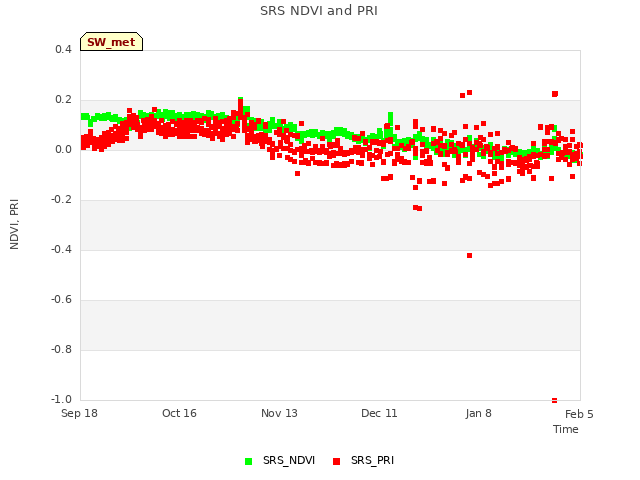Click the Sep 18 x-axis label
This screenshot has height=480, width=640.
pyautogui.click(x=79, y=413)
